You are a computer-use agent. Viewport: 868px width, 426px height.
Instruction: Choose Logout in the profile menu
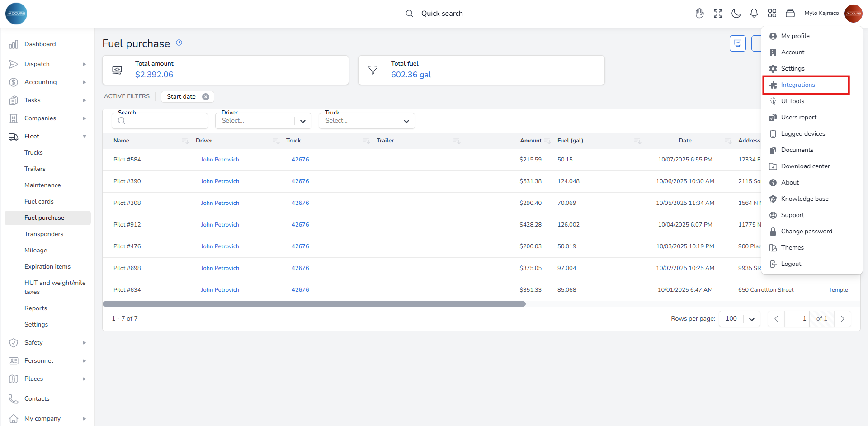pos(791,264)
